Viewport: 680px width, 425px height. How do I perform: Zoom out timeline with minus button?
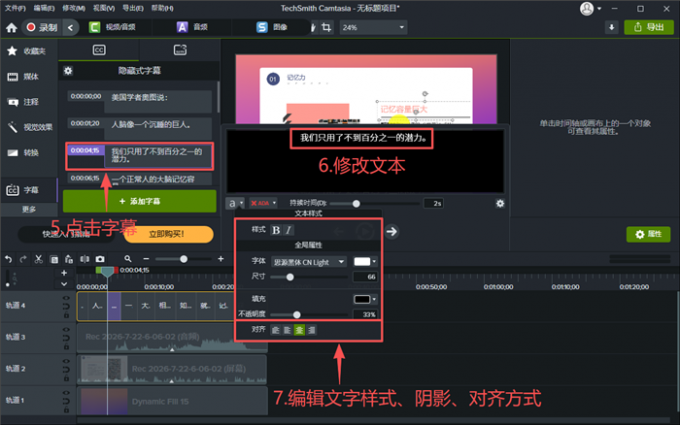[x=146, y=259]
